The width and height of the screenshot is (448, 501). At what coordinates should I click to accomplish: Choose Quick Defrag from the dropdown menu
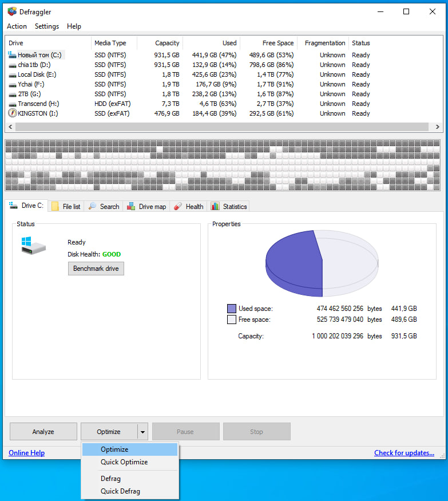130,491
